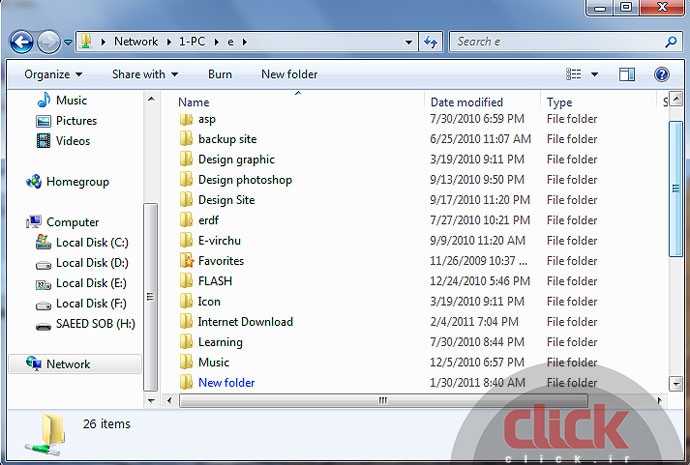This screenshot has height=465, width=690.
Task: Select Computer in navigation pane
Action: click(62, 222)
